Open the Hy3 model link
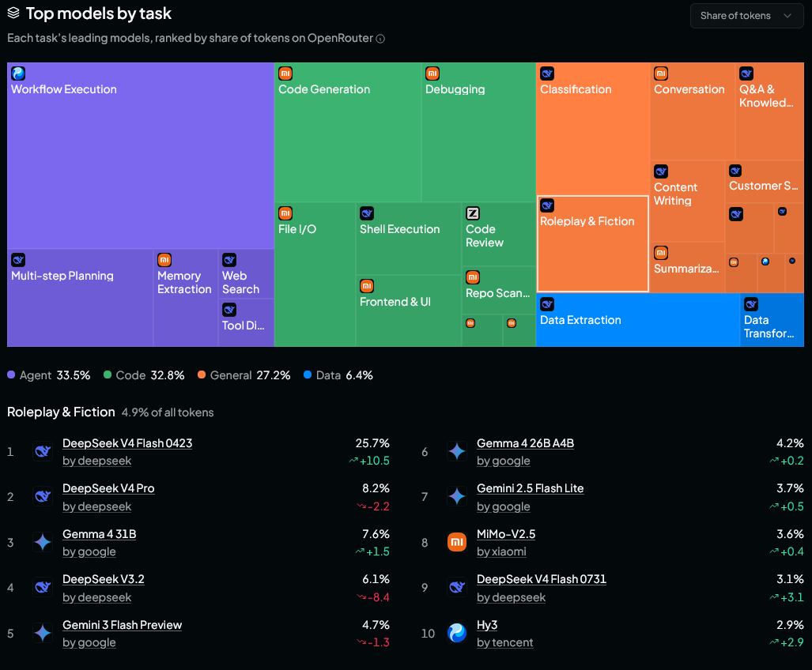Viewport: 812px width, 670px height. tap(487, 624)
